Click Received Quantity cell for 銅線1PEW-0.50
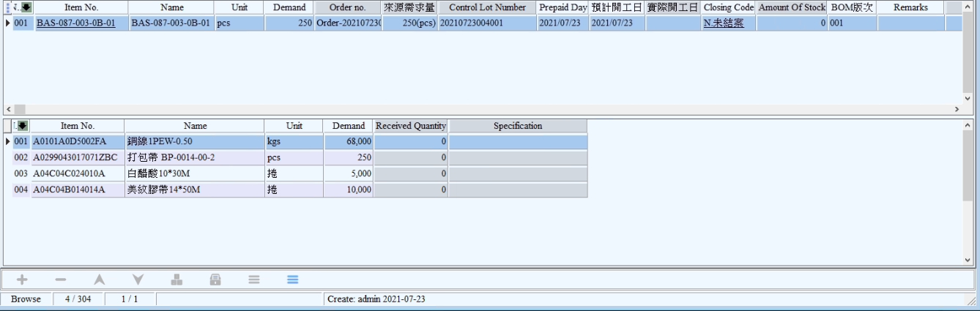Image resolution: width=980 pixels, height=311 pixels. 411,142
